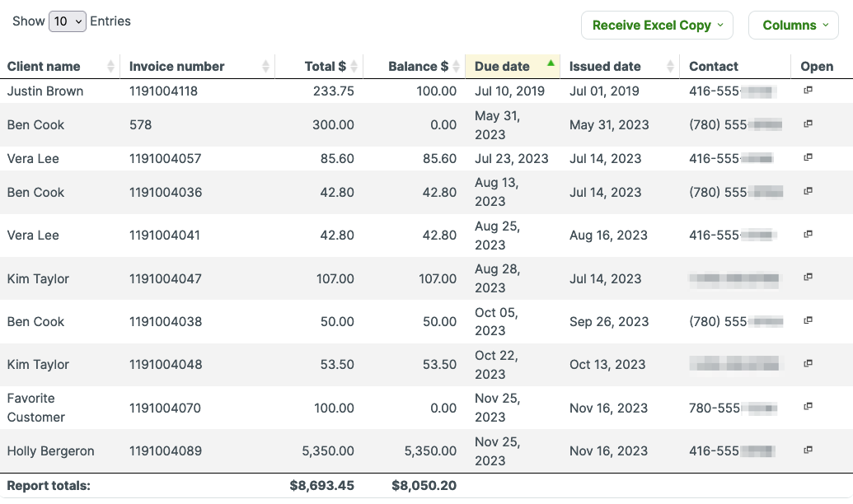Select Holly Bergeron's client name
853x504 pixels.
click(x=50, y=450)
